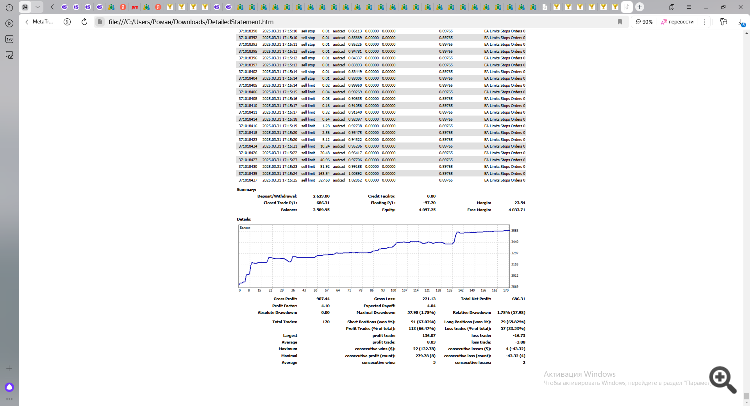Open the top sidebar profile icon

[x=9, y=8]
